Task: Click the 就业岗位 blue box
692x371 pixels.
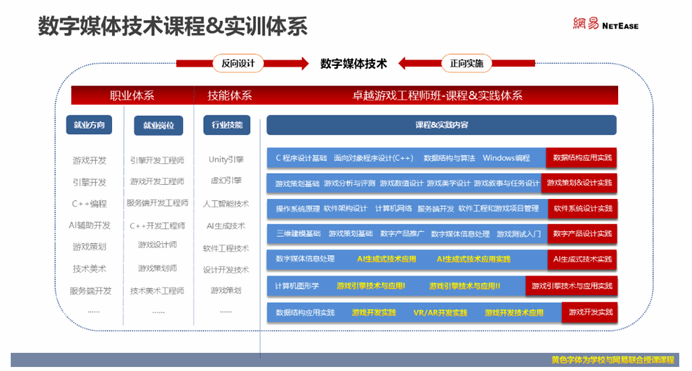Action: pyautogui.click(x=158, y=126)
